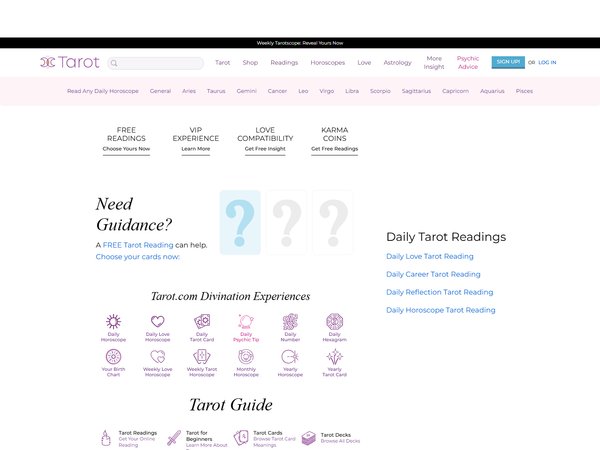This screenshot has height=450, width=600.
Task: Open Daily Career Tarot Reading link
Action: coord(433,274)
